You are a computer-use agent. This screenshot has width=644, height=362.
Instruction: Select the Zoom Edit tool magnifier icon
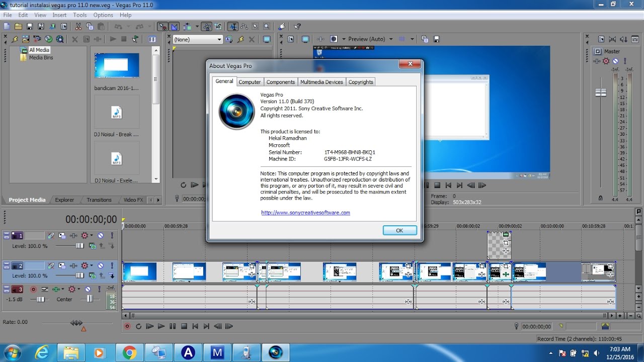[x=267, y=26]
